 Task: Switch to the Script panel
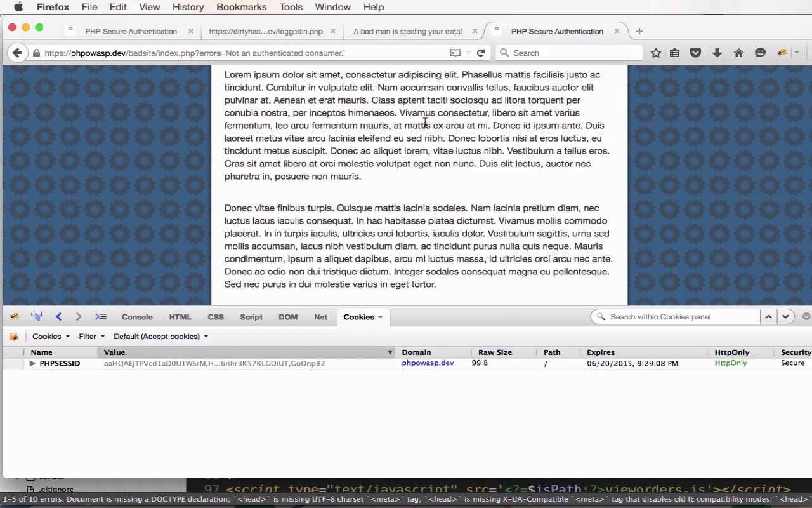[x=251, y=317]
